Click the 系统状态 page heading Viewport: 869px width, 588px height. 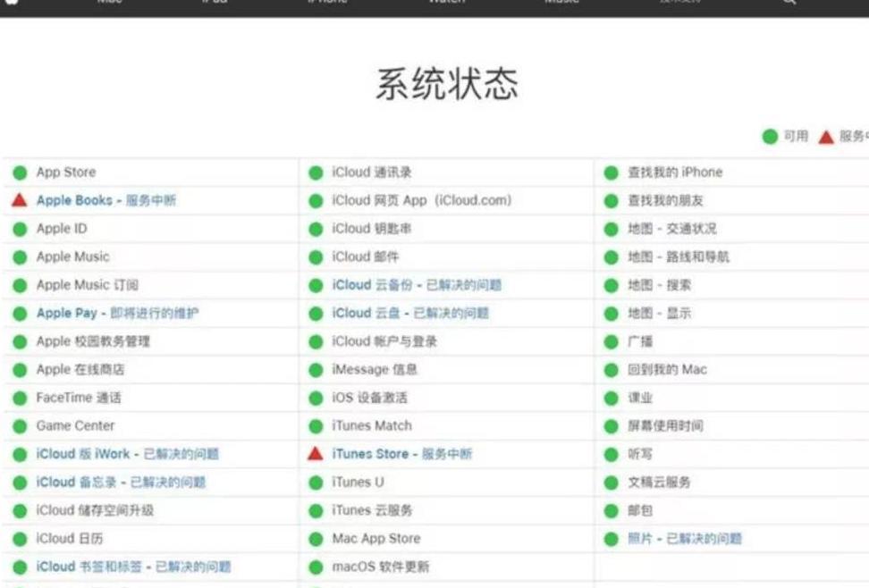[446, 84]
